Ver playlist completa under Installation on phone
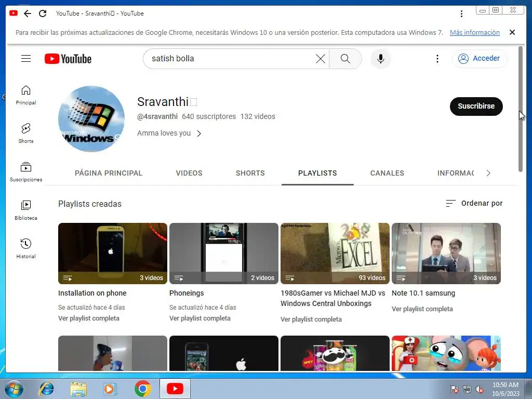The image size is (532, 399). [89, 318]
